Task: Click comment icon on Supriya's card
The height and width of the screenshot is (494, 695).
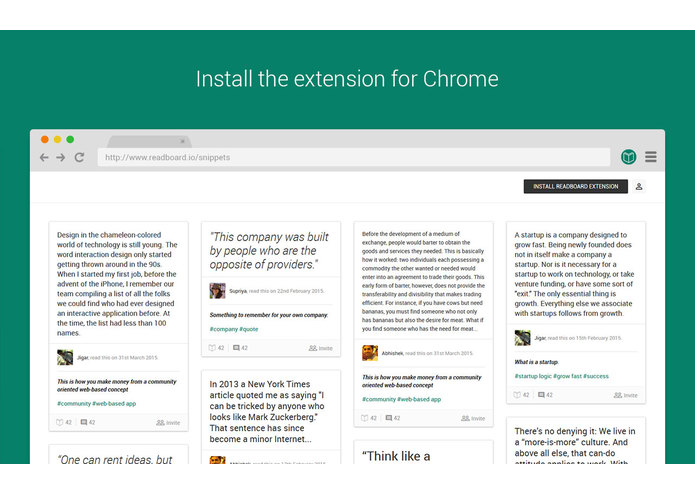Action: pos(236,348)
